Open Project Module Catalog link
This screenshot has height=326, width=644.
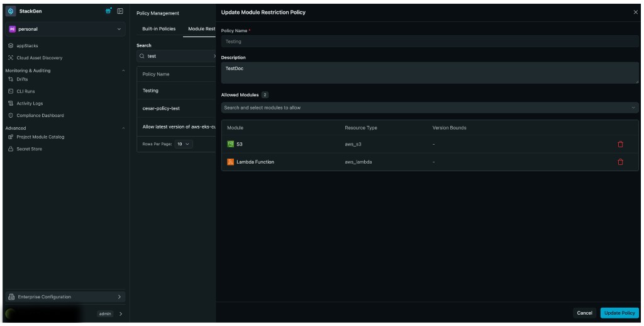pos(40,137)
